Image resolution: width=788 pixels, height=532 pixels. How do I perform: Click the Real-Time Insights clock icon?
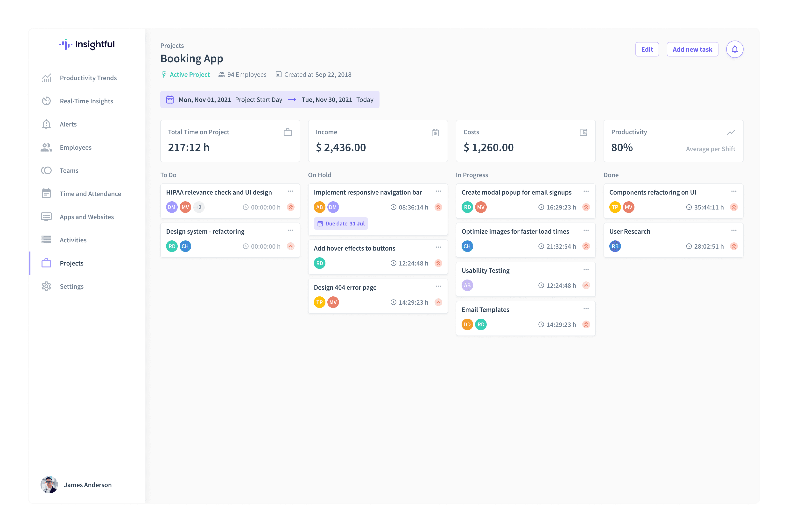(46, 101)
